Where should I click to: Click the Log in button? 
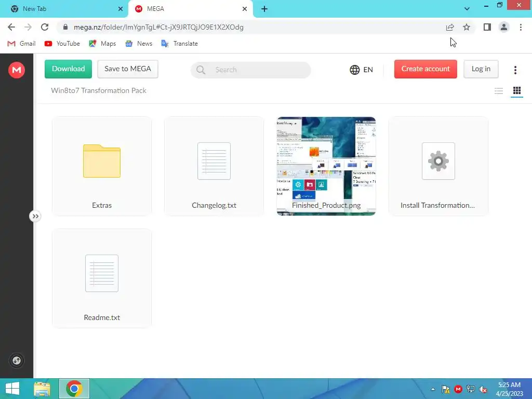coord(481,69)
